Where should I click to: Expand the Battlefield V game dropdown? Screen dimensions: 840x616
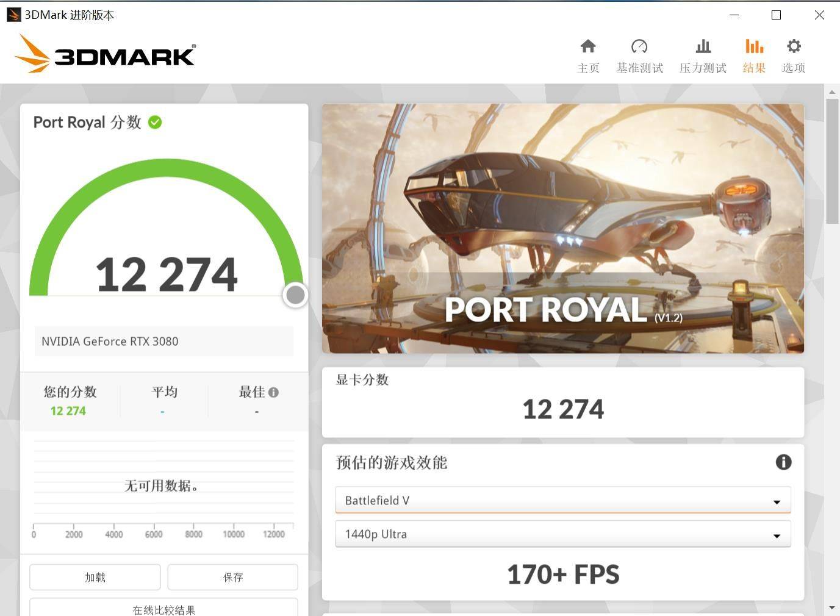(x=563, y=500)
